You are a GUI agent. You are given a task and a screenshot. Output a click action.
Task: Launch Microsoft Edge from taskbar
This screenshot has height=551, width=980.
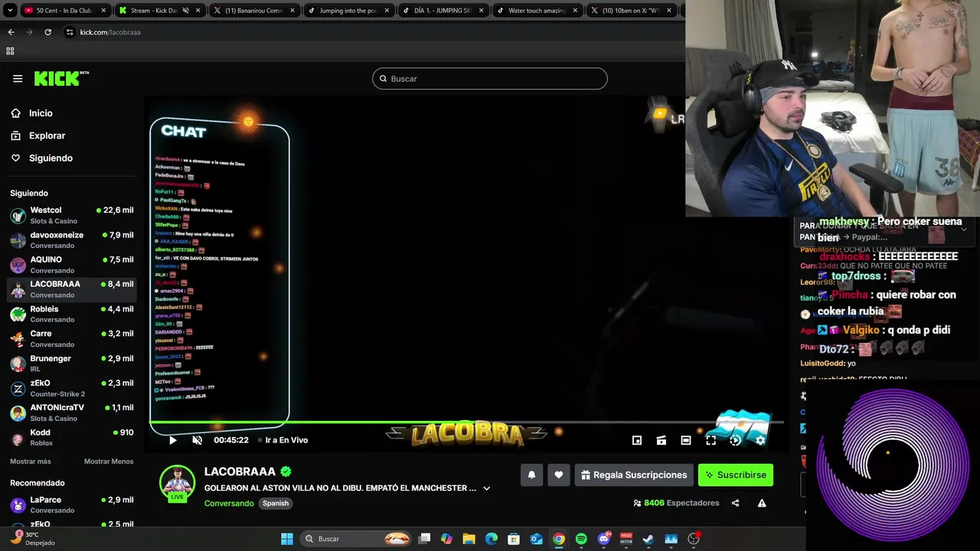pos(492,539)
